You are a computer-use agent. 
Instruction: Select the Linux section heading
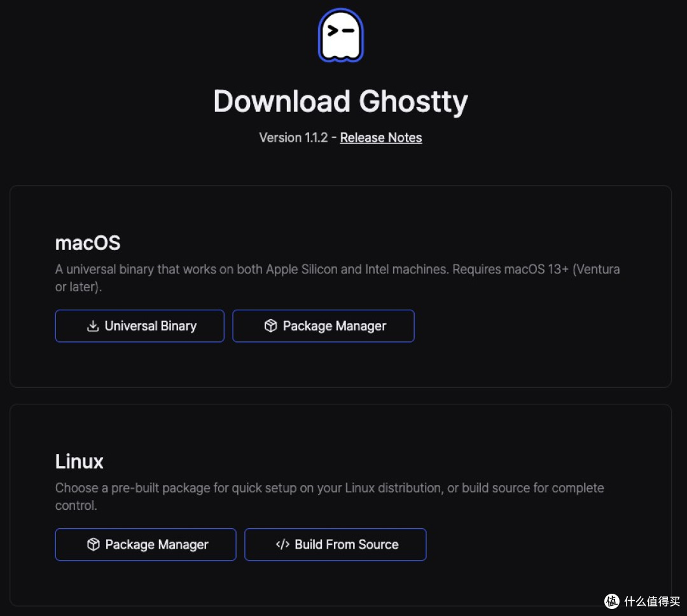pos(80,462)
